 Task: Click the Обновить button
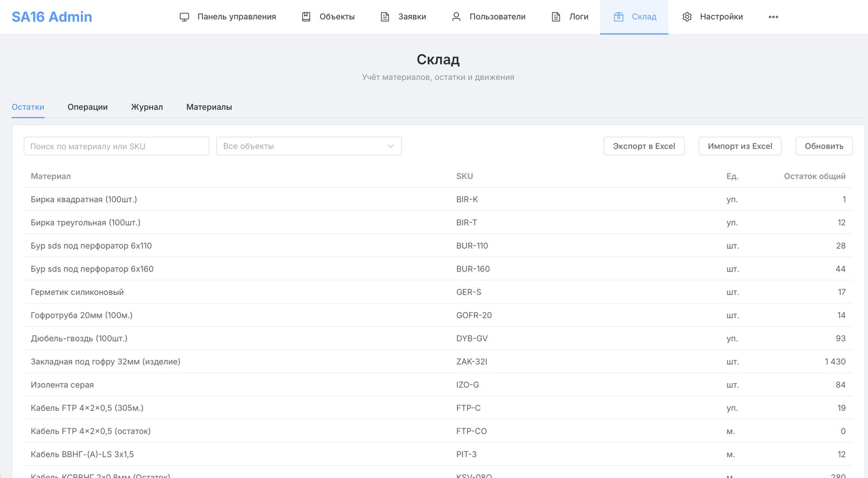coord(824,146)
